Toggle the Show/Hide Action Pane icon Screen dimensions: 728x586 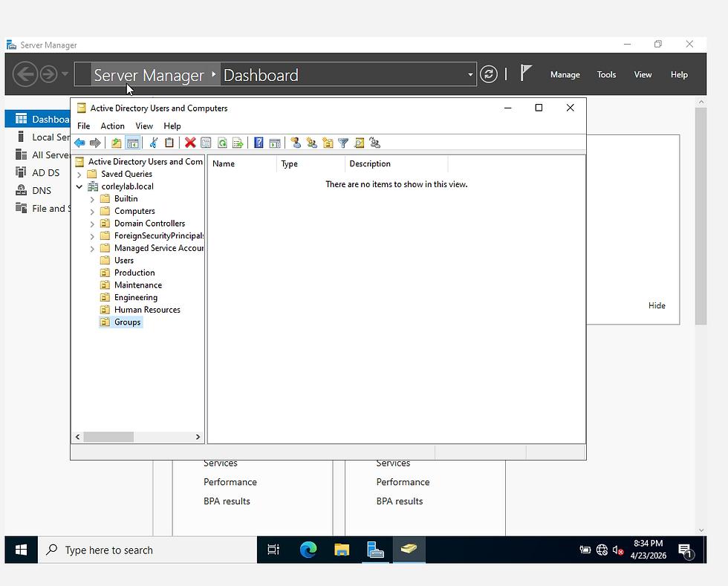click(x=275, y=143)
